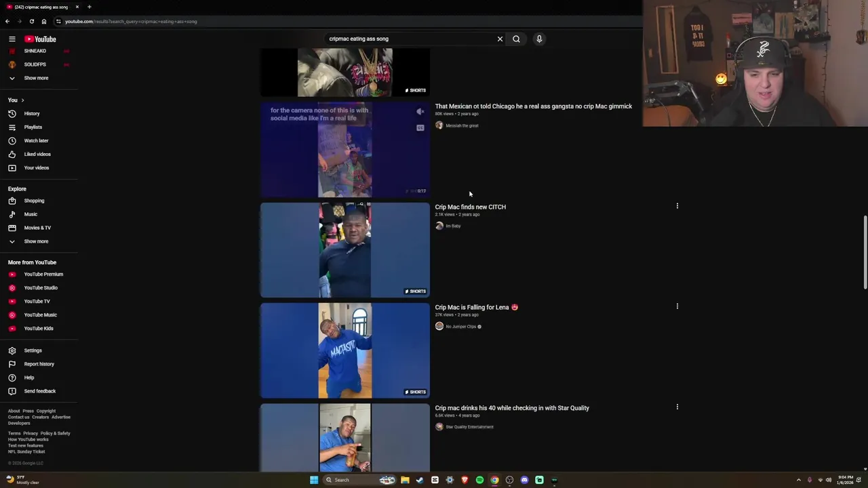Visit No Jumper Clips channel
The image size is (868, 488).
(460, 327)
